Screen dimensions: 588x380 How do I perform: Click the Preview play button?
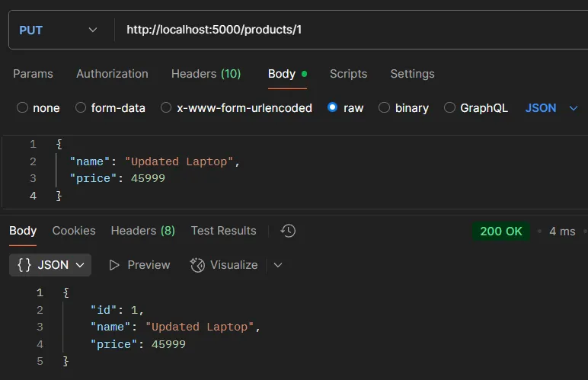tap(139, 265)
